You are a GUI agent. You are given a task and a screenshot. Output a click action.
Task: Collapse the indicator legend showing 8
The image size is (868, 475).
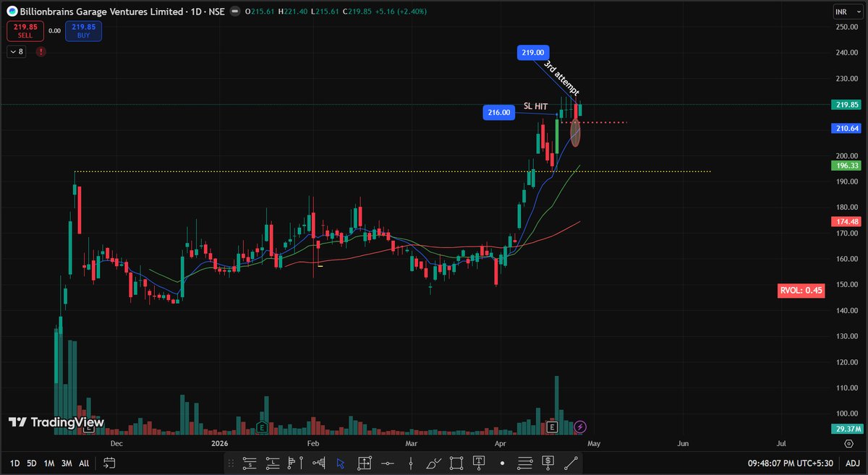tap(17, 51)
